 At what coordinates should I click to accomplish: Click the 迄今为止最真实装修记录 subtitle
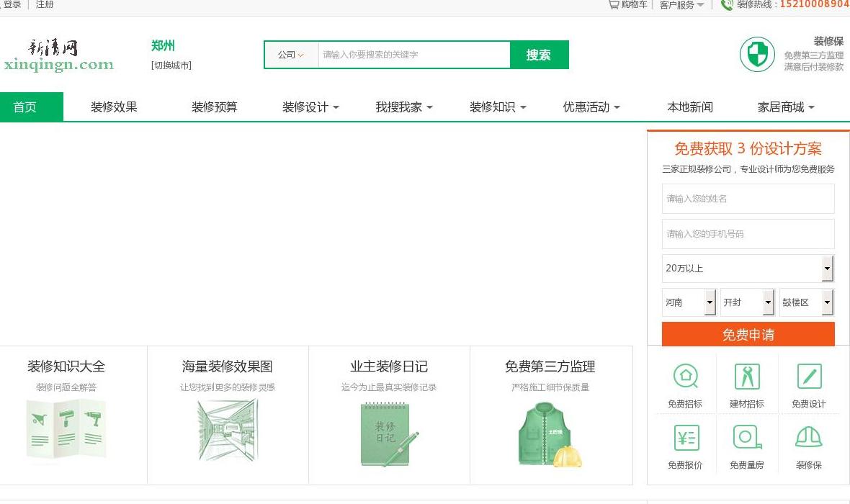tap(389, 387)
